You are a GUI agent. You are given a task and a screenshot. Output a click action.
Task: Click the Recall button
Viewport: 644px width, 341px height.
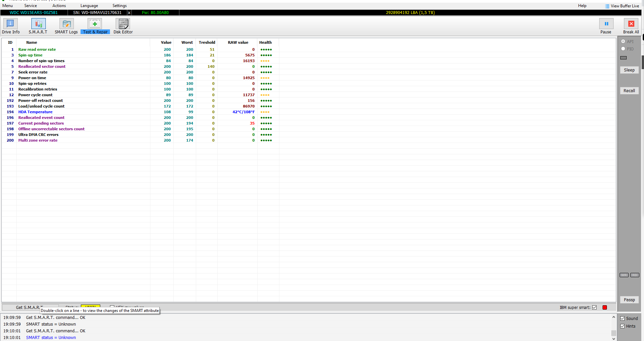pos(629,91)
